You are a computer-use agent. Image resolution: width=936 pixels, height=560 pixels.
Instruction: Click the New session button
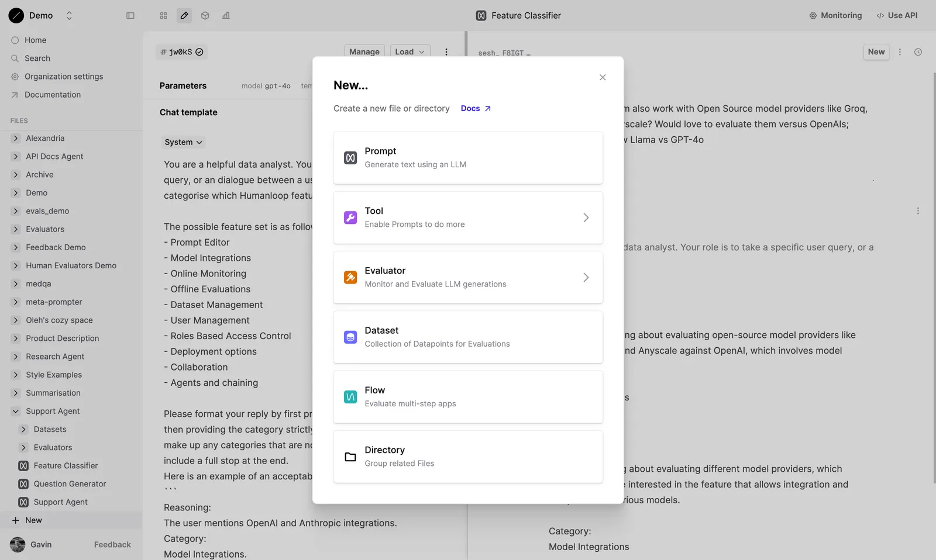click(x=876, y=52)
